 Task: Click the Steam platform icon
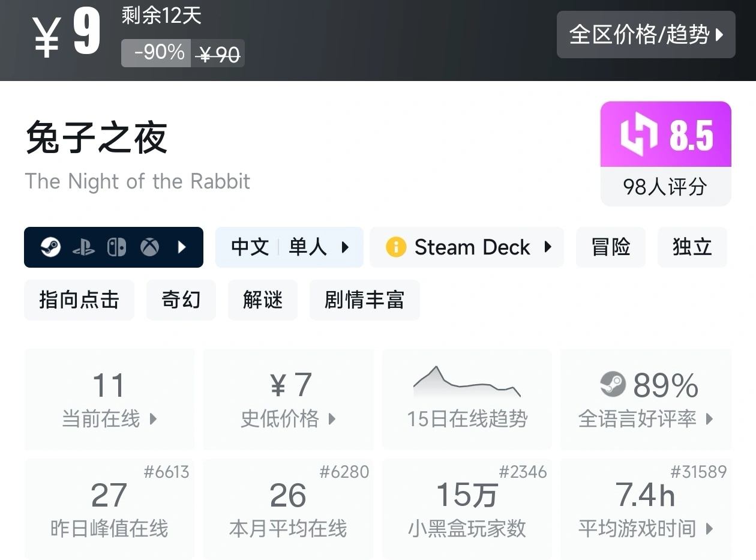point(51,247)
